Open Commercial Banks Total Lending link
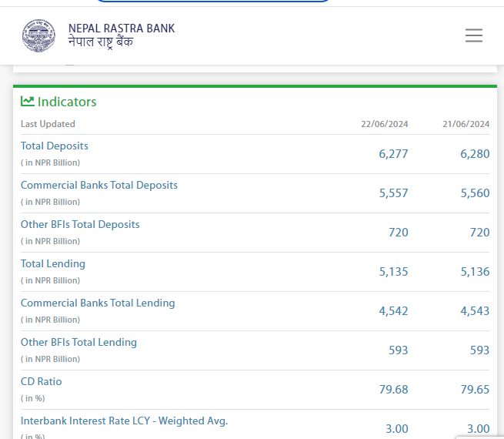 tap(98, 303)
